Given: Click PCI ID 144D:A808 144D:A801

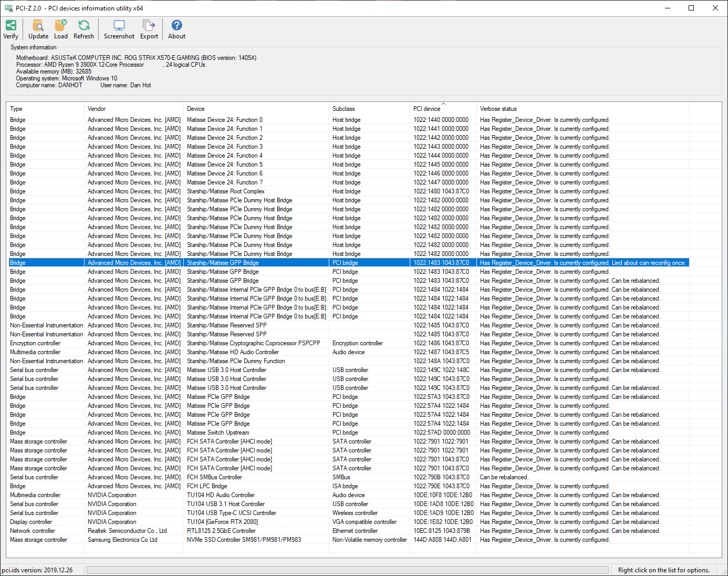Looking at the screenshot, I should pyautogui.click(x=442, y=540).
